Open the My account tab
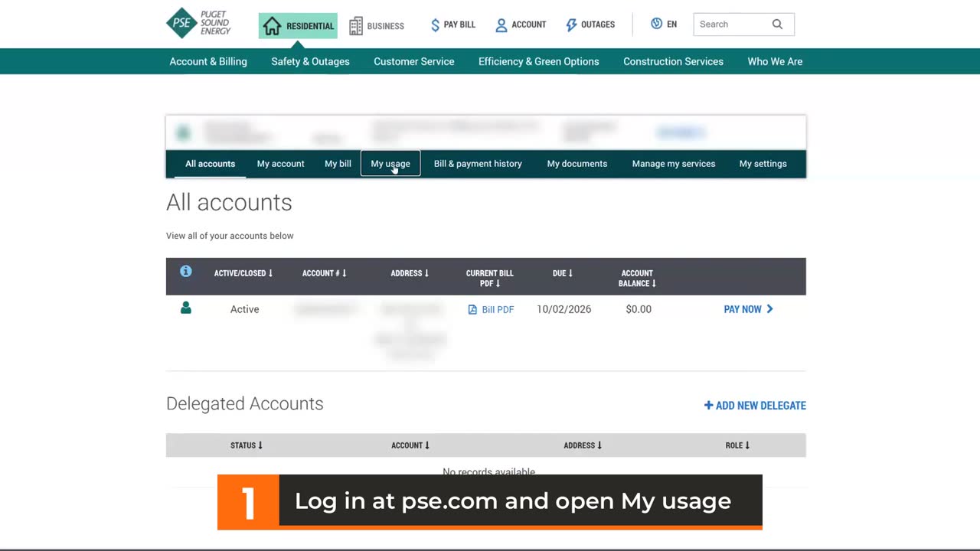 (280, 164)
